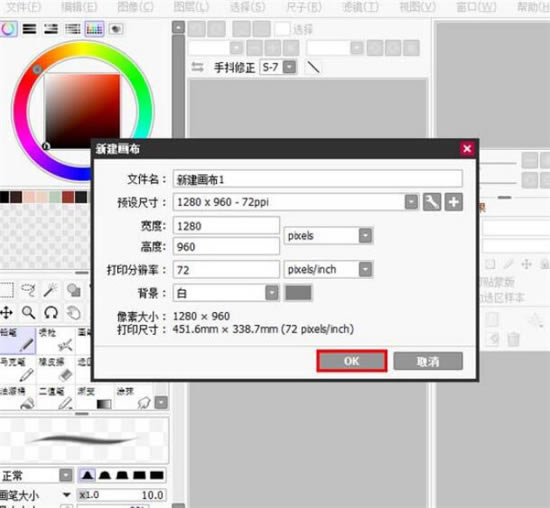
Task: Toggle the HSV slider panel
Action: [51, 29]
